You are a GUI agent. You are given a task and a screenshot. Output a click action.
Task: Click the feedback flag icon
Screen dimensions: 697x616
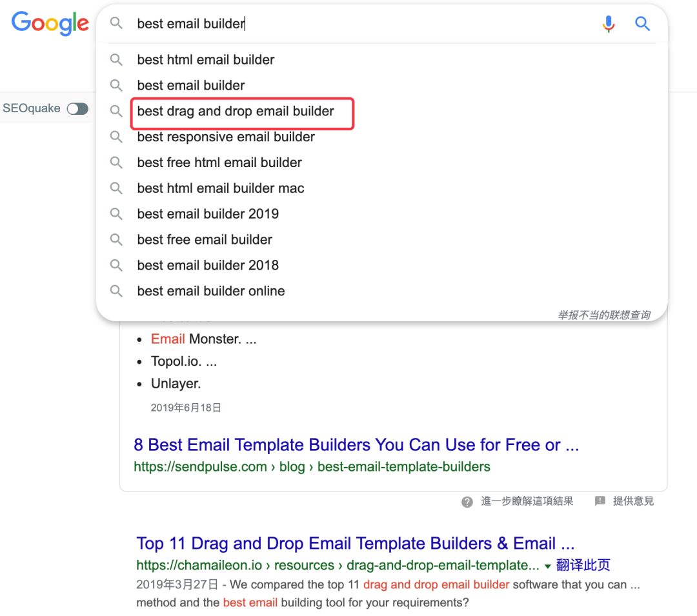600,501
